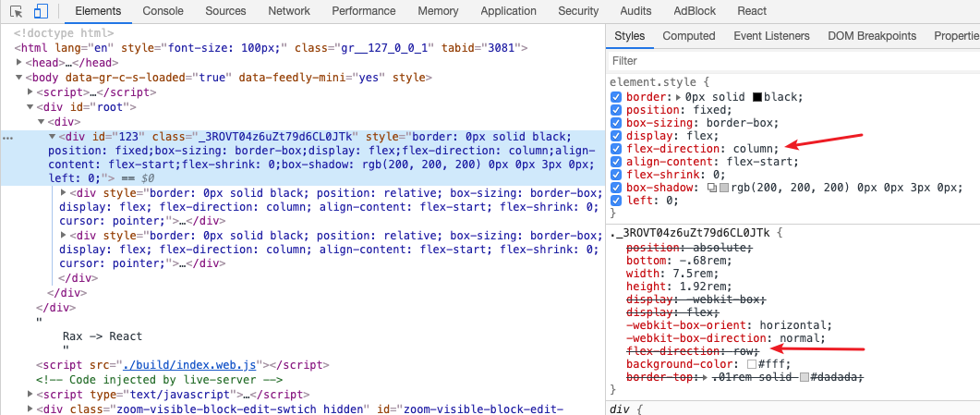Click the column value of flex-direction
Image resolution: width=980 pixels, height=415 pixels.
[751, 149]
